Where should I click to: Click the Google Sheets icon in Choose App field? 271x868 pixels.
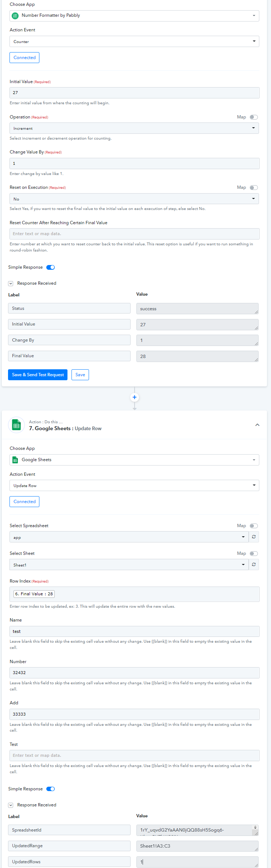click(15, 460)
